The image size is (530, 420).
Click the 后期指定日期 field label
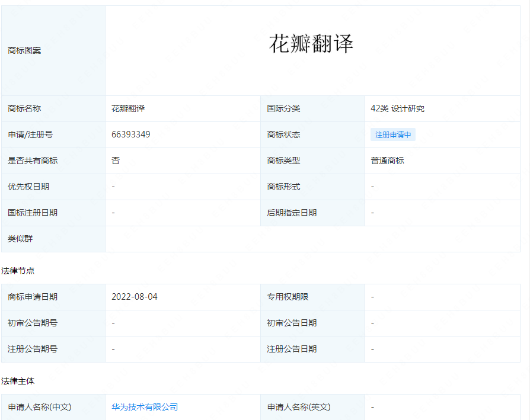click(292, 213)
